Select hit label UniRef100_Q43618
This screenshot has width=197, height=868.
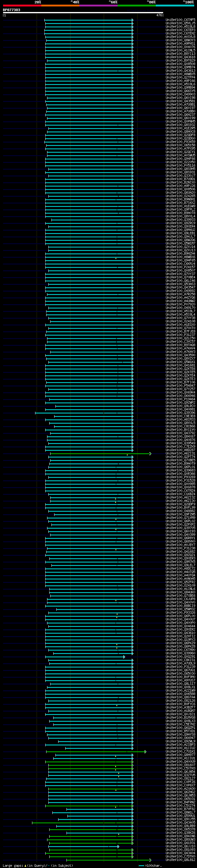(x=180, y=57)
